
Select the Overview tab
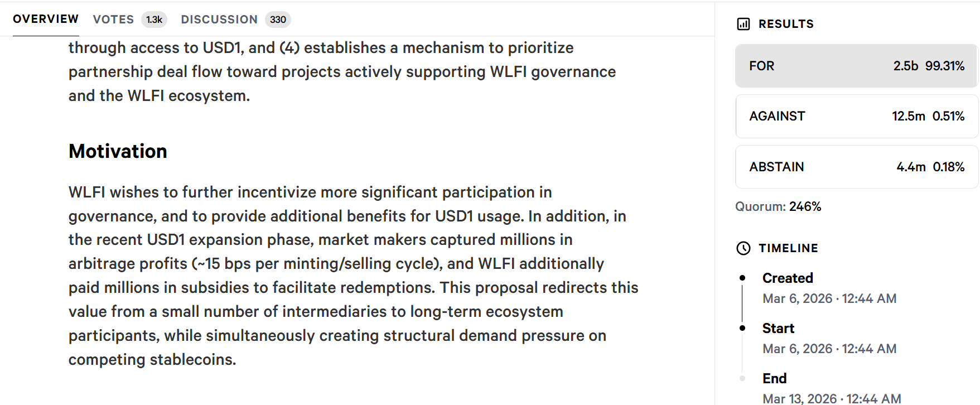point(45,18)
